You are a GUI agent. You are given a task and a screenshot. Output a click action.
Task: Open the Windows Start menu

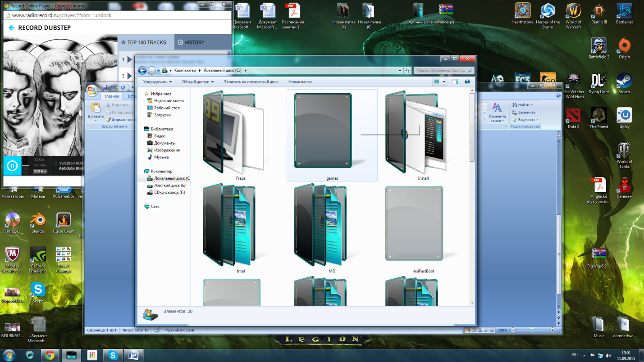9,355
